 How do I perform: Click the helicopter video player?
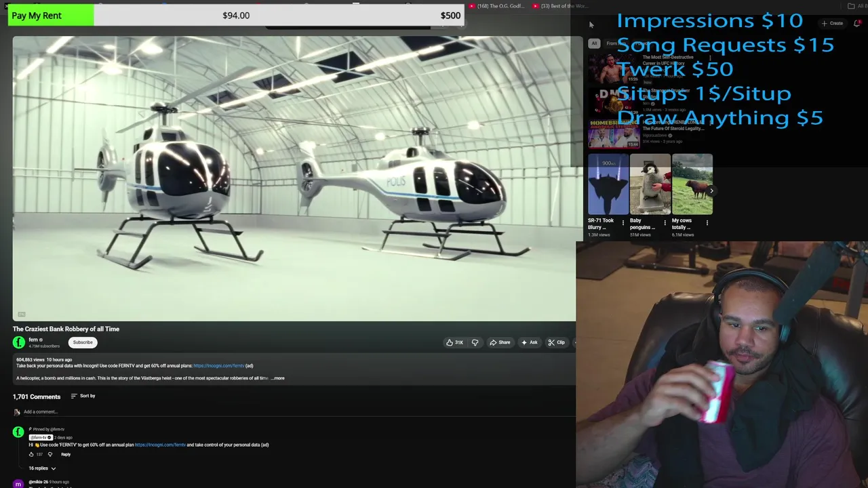point(294,178)
